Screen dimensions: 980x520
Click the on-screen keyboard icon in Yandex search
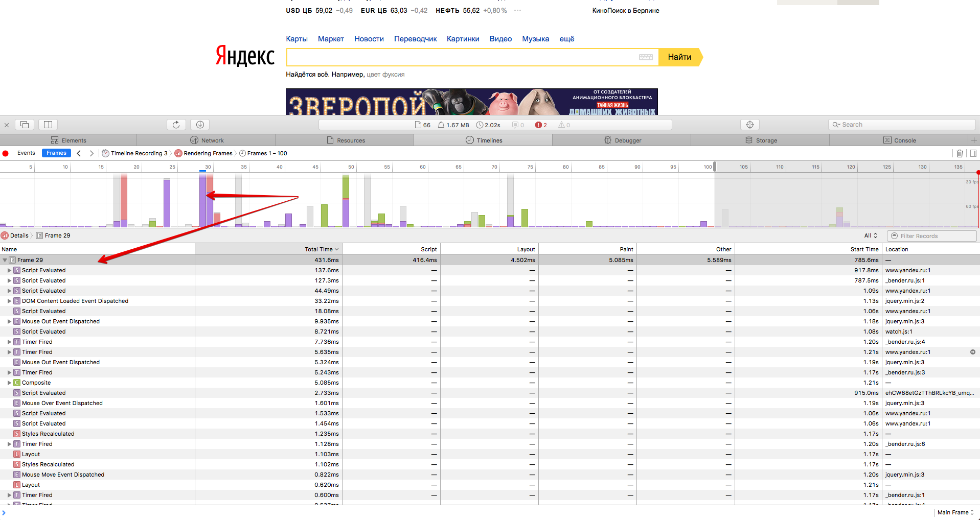646,57
